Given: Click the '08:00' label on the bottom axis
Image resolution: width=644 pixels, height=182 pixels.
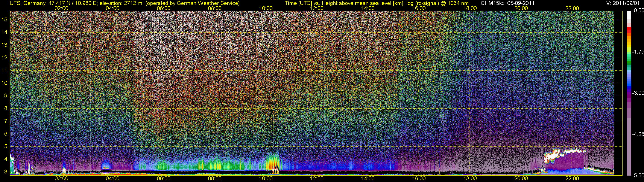Looking at the screenshot, I should (215, 179).
